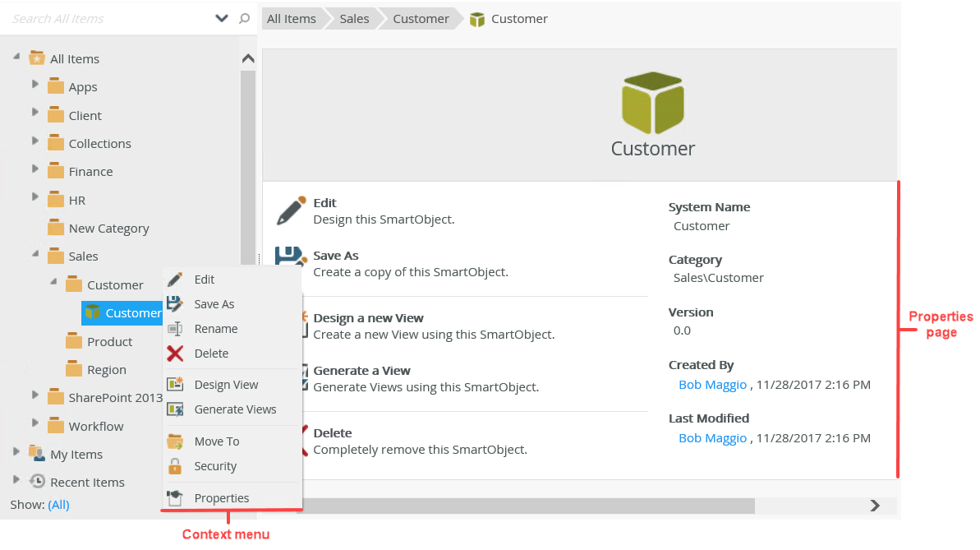
Task: Click the Move To folder icon
Action: [x=175, y=441]
